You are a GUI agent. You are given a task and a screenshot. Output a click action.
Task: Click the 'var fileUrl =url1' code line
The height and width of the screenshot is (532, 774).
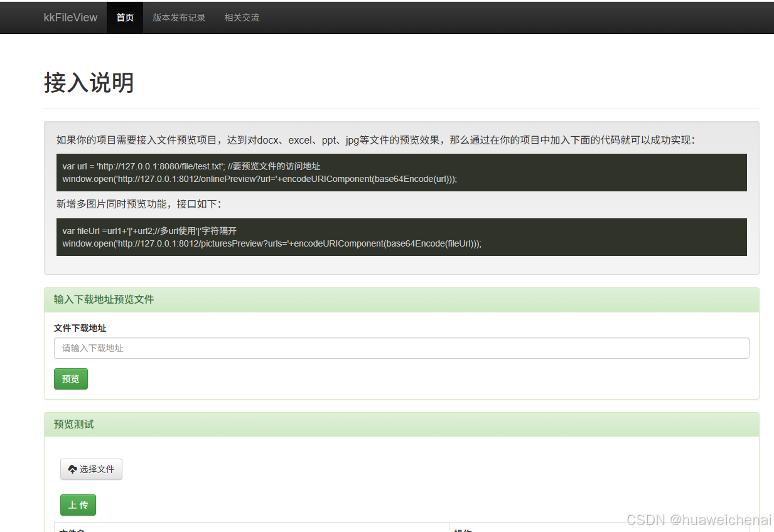149,231
